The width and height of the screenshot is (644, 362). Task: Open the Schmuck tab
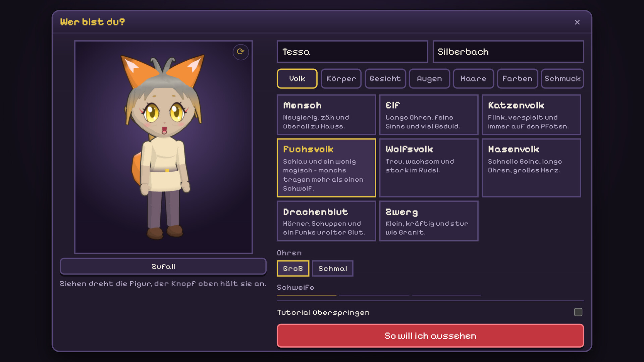(x=562, y=79)
